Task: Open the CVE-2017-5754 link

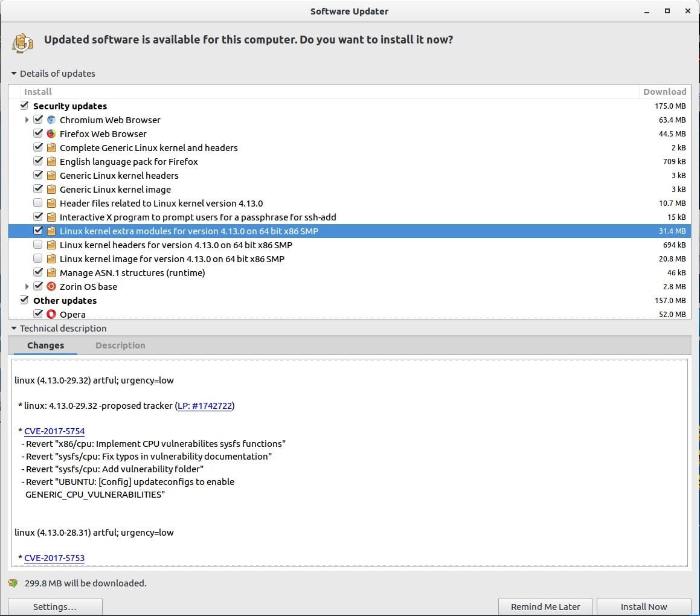Action: 54,431
